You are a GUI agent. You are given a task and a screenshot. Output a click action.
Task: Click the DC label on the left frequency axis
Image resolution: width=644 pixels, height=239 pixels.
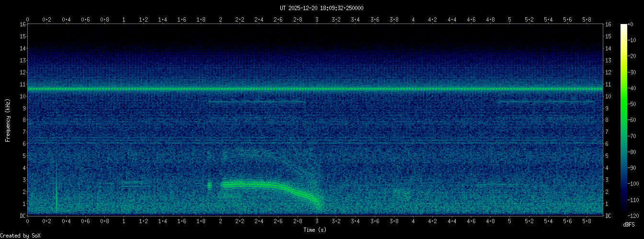point(22,216)
